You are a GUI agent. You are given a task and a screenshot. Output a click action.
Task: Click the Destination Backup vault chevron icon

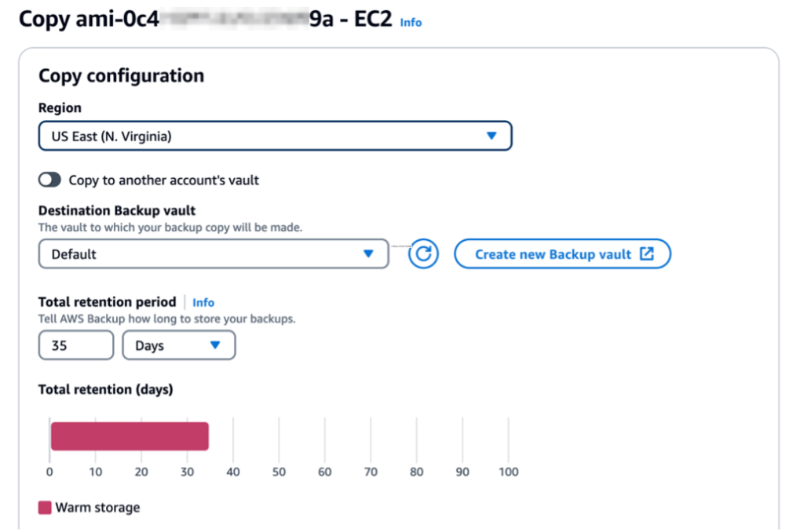(370, 253)
